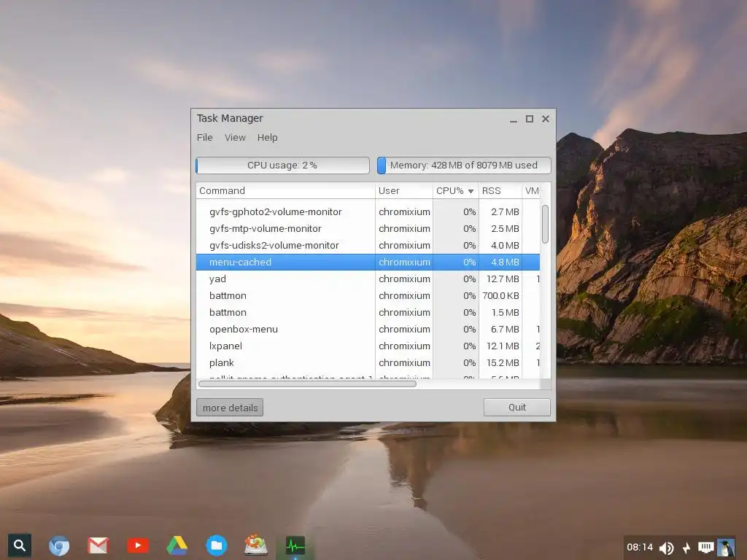747x560 pixels.
Task: Launch the Chromium browser from the dock
Action: coord(59,545)
